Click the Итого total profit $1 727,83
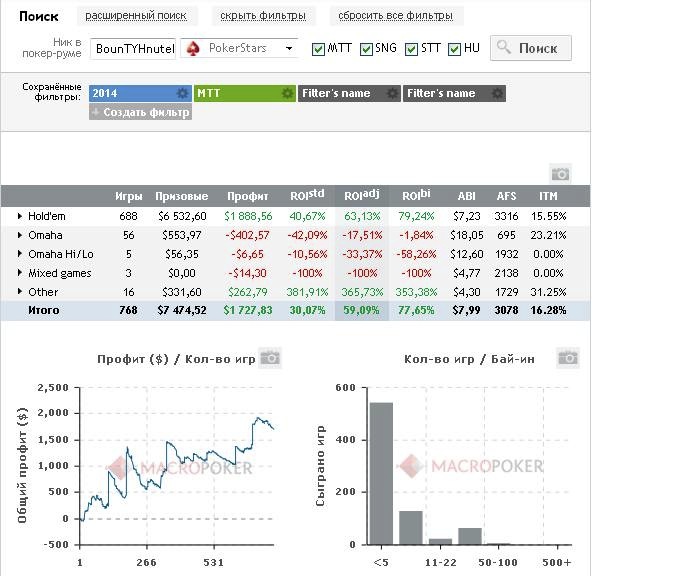Viewport: 683px width, 576px height. [248, 310]
